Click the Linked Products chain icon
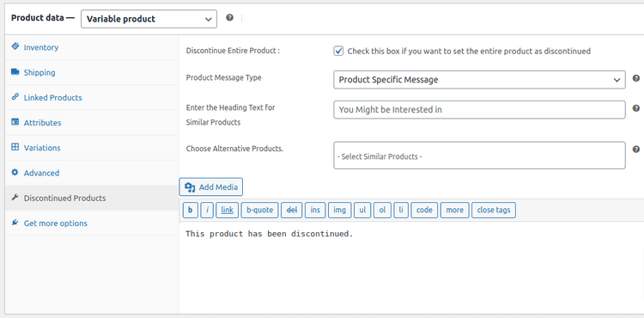Viewport: 644px width, 318px height. tap(15, 97)
